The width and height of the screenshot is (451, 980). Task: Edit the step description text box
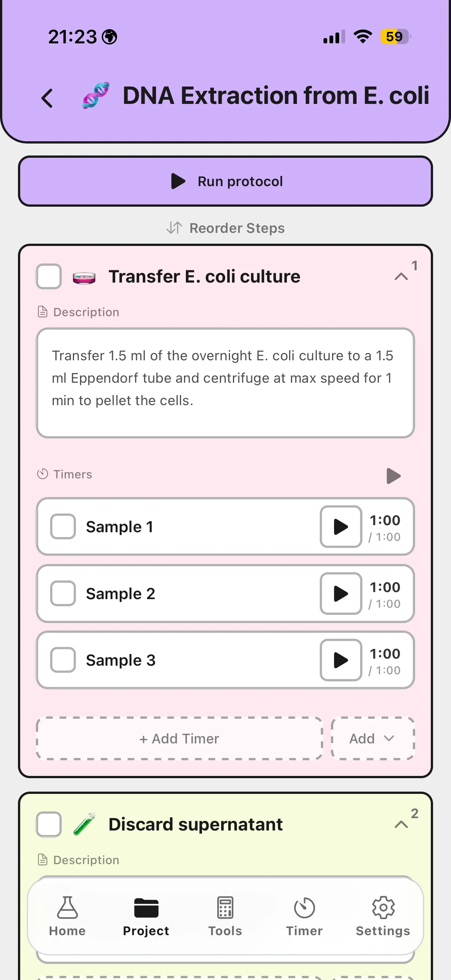pyautogui.click(x=225, y=383)
